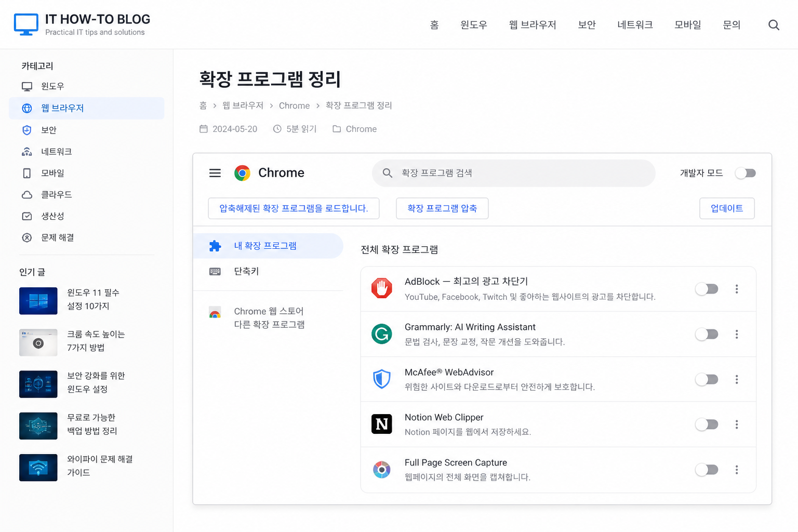Enable the AdBlock extension toggle
This screenshot has width=798, height=532.
pos(707,289)
